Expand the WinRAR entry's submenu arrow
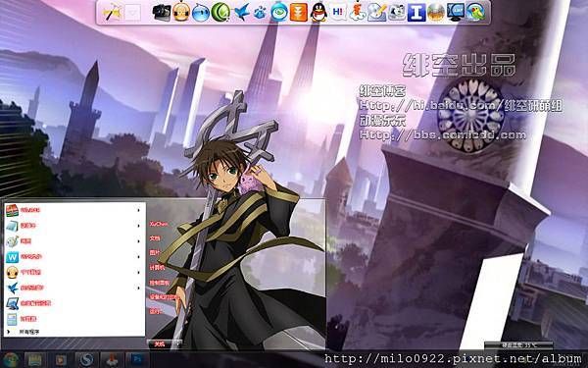588x368 pixels. 139,210
